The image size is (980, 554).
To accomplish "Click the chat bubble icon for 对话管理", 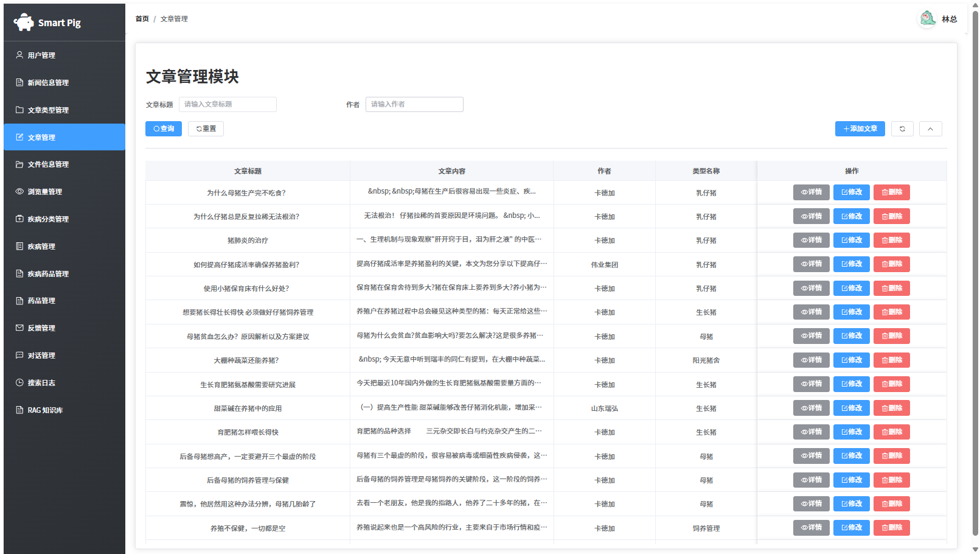I will [x=19, y=355].
